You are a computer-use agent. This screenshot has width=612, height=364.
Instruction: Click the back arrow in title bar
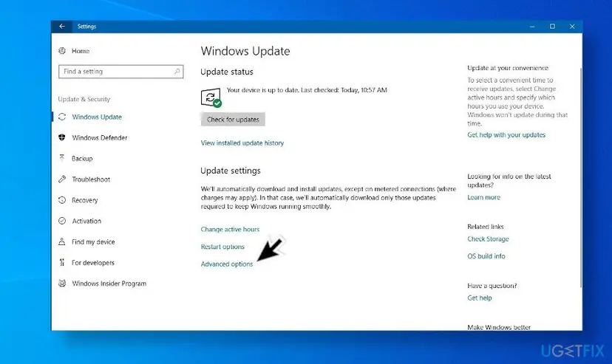point(61,27)
